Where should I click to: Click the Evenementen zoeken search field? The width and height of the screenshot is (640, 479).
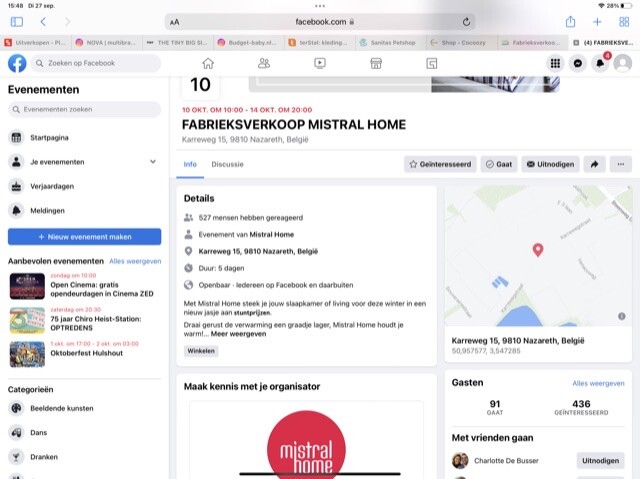click(84, 109)
